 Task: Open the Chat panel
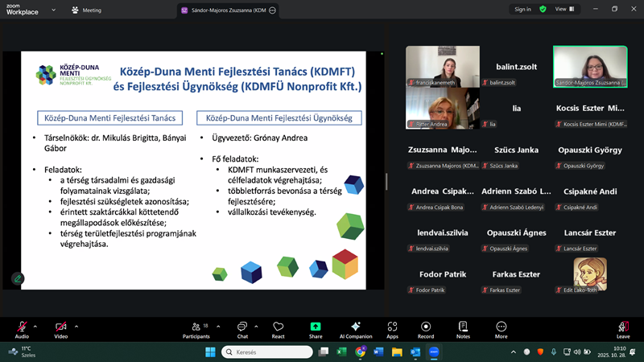point(242,327)
